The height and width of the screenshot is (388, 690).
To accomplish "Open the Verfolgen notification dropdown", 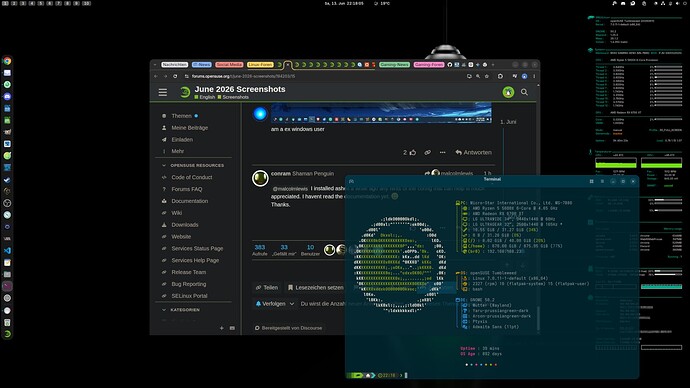I will (x=275, y=304).
